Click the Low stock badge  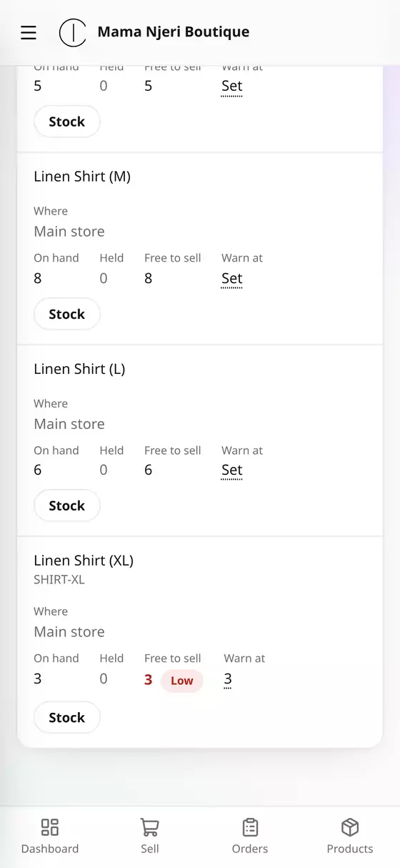(182, 680)
